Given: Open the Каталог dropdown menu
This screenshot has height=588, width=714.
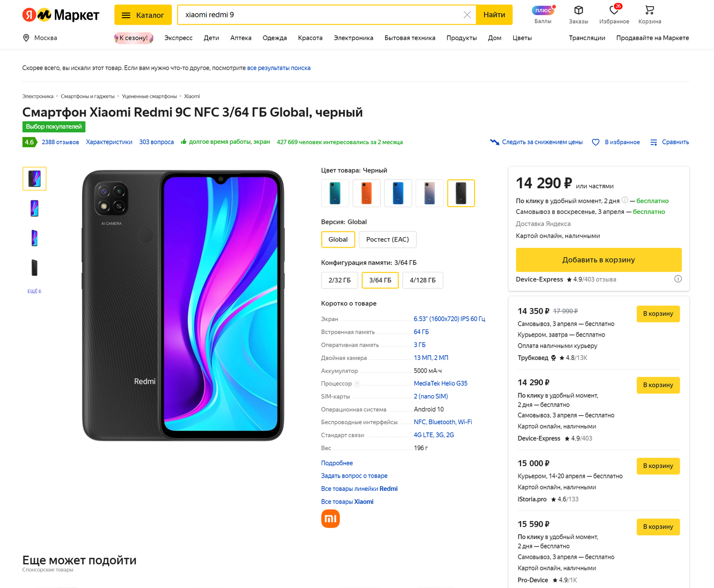Looking at the screenshot, I should coord(143,15).
